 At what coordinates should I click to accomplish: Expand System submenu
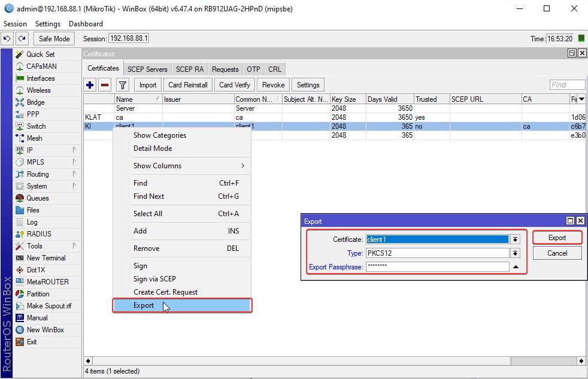pyautogui.click(x=74, y=186)
